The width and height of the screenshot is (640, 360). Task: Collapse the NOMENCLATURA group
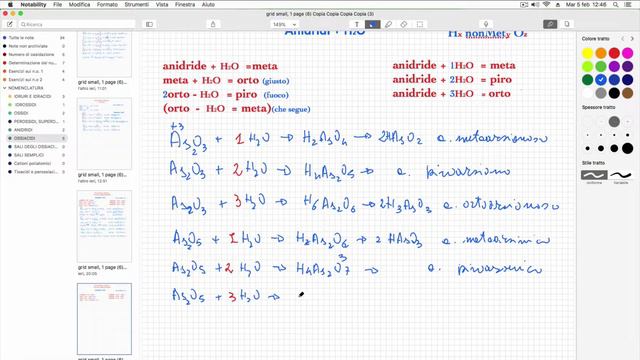pyautogui.click(x=4, y=88)
